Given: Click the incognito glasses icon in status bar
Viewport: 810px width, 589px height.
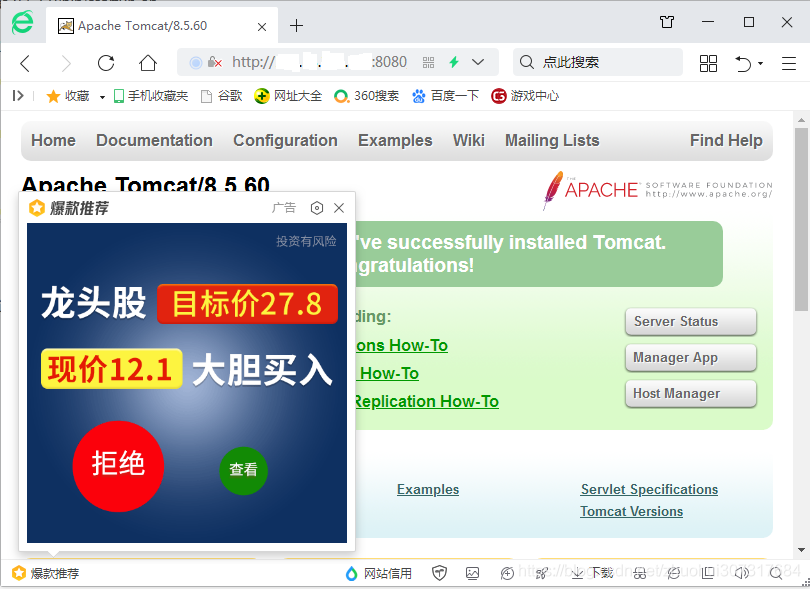Looking at the screenshot, I should (x=640, y=573).
